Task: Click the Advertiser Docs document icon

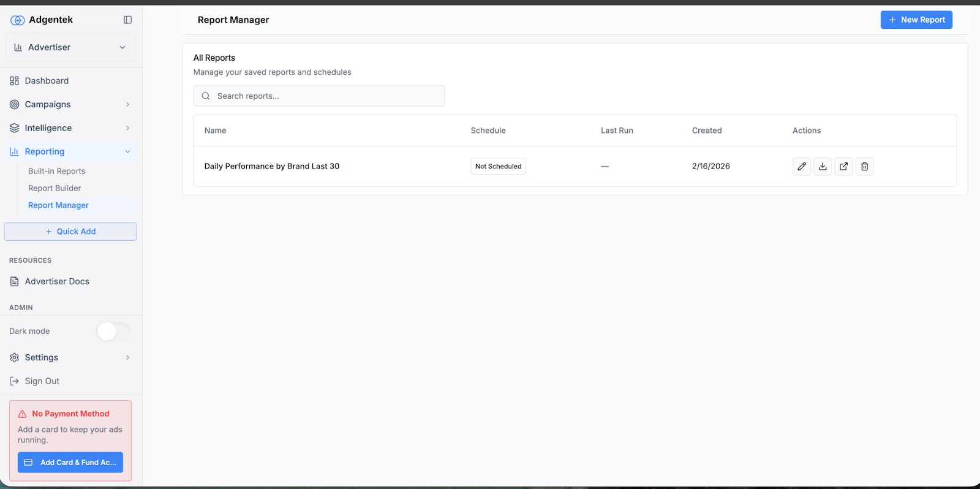Action: pos(15,281)
